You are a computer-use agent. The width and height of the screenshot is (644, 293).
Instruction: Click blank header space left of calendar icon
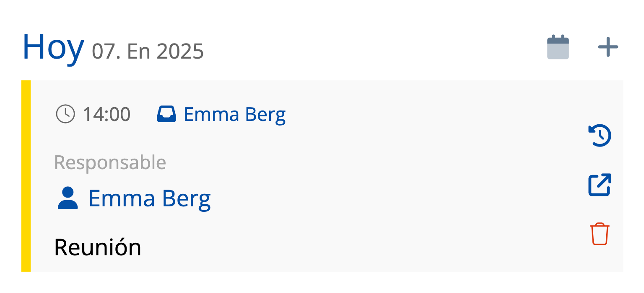click(377, 47)
